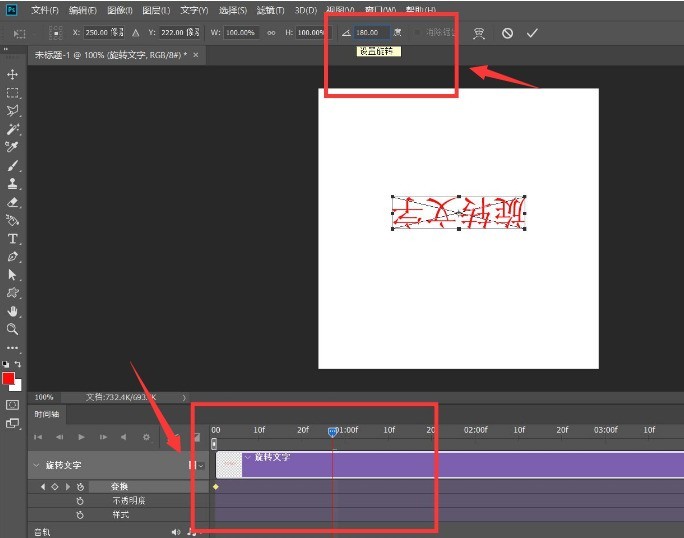This screenshot has width=684, height=538.
Task: Click the background white color swatch
Action: (x=17, y=386)
